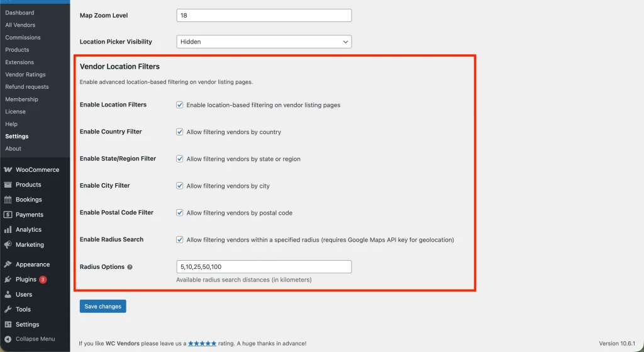Click the Plugins plug icon

pyautogui.click(x=8, y=280)
